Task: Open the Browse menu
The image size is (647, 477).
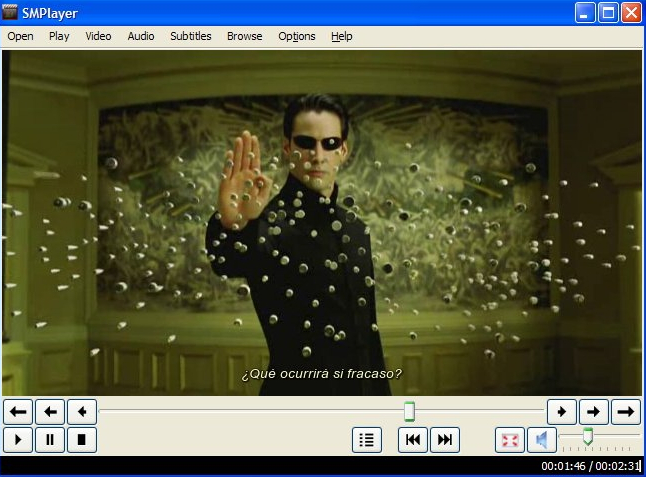Action: (245, 36)
